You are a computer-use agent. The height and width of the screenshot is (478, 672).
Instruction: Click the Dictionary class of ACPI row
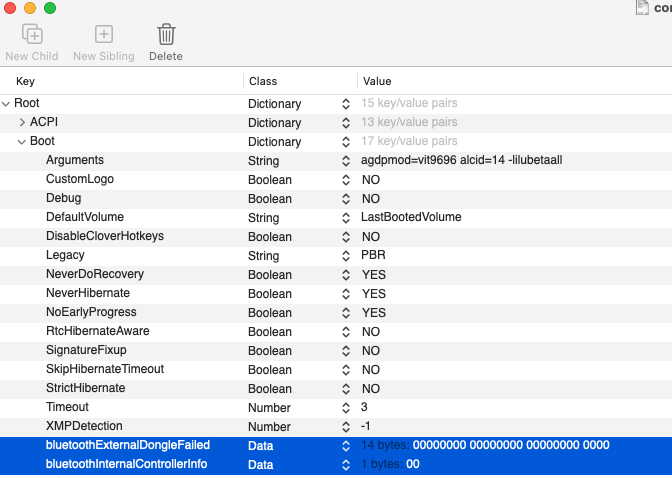275,123
